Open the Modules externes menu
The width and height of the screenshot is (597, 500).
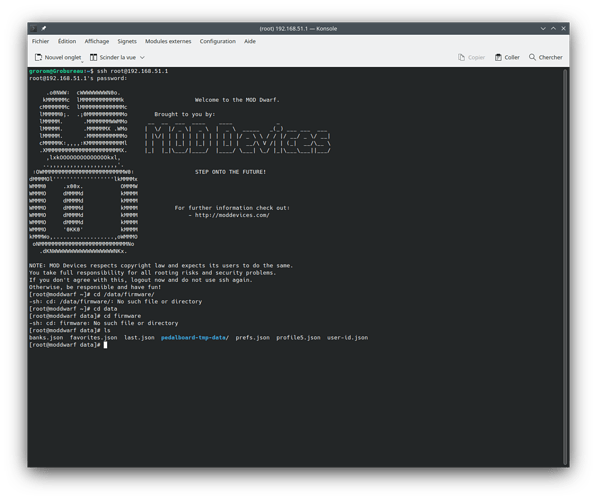click(x=168, y=41)
